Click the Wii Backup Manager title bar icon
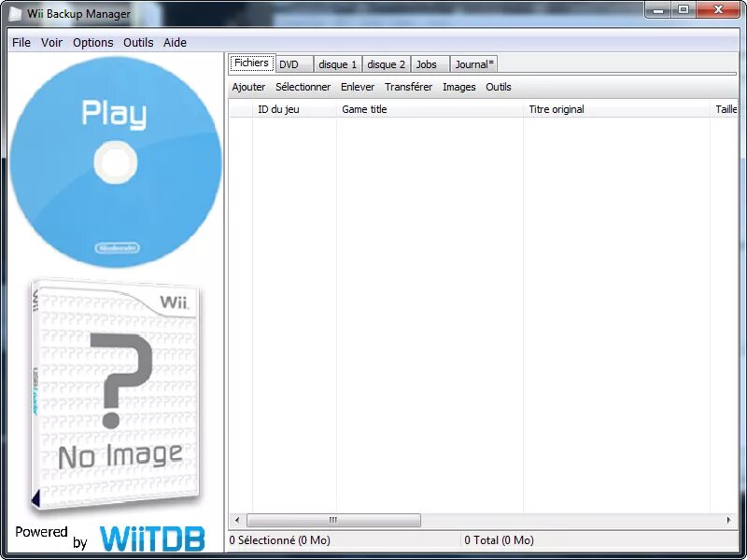The height and width of the screenshot is (560, 747). pyautogui.click(x=15, y=13)
